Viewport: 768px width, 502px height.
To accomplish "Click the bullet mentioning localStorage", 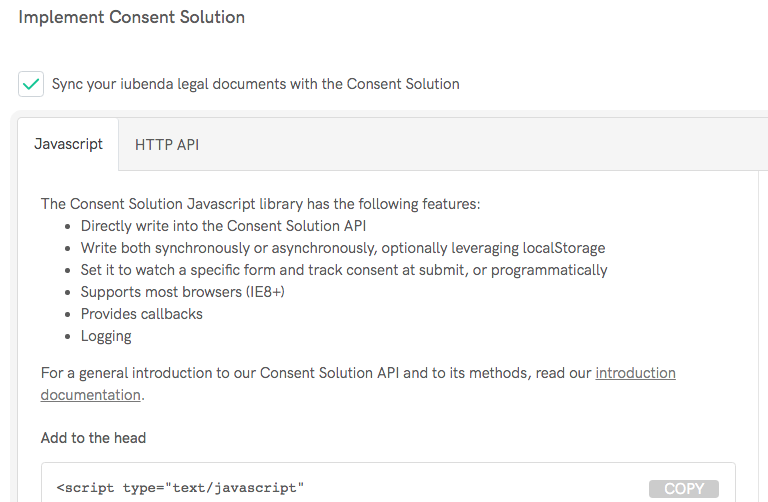I will tap(342, 248).
